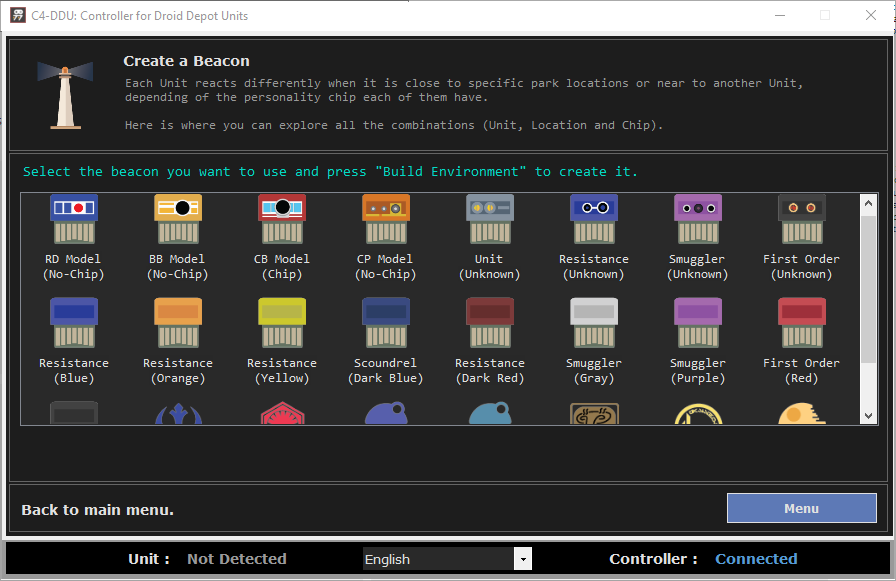Image resolution: width=896 pixels, height=581 pixels.
Task: Select the orange Millennium Falcon-shaped beacon
Action: click(802, 414)
